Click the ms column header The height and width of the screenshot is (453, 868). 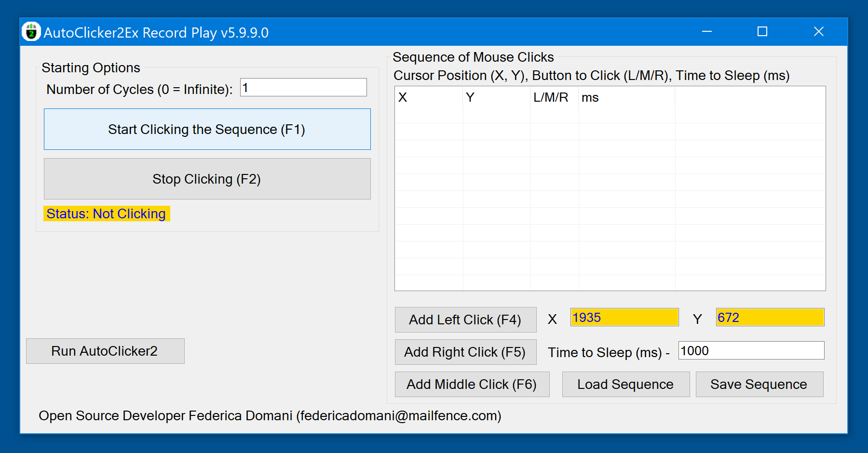(x=626, y=97)
